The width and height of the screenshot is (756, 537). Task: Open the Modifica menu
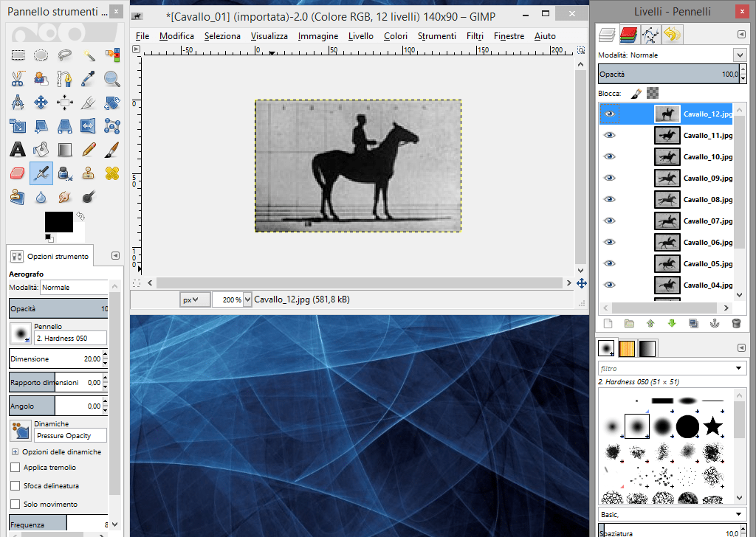pyautogui.click(x=176, y=36)
